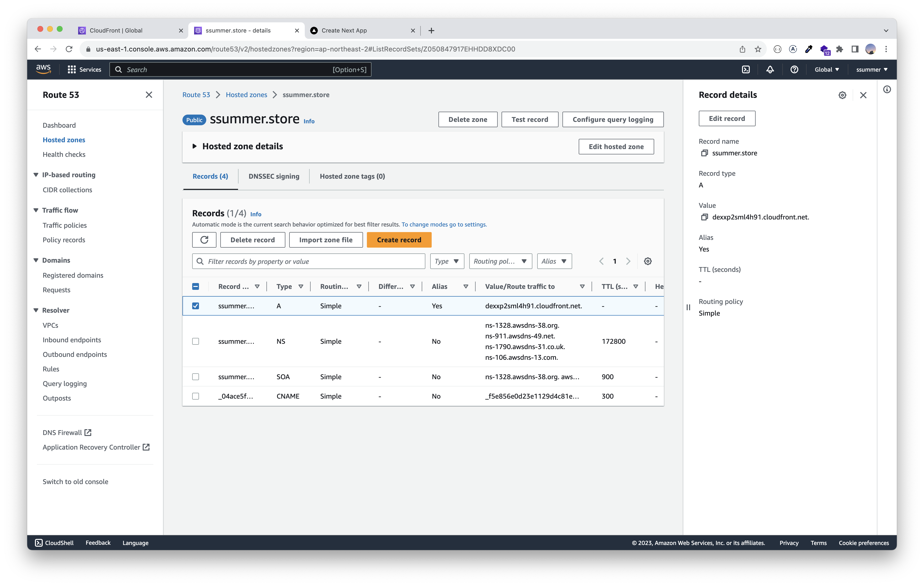The image size is (924, 586).
Task: Switch to Hosted zone tags tab
Action: [352, 176]
